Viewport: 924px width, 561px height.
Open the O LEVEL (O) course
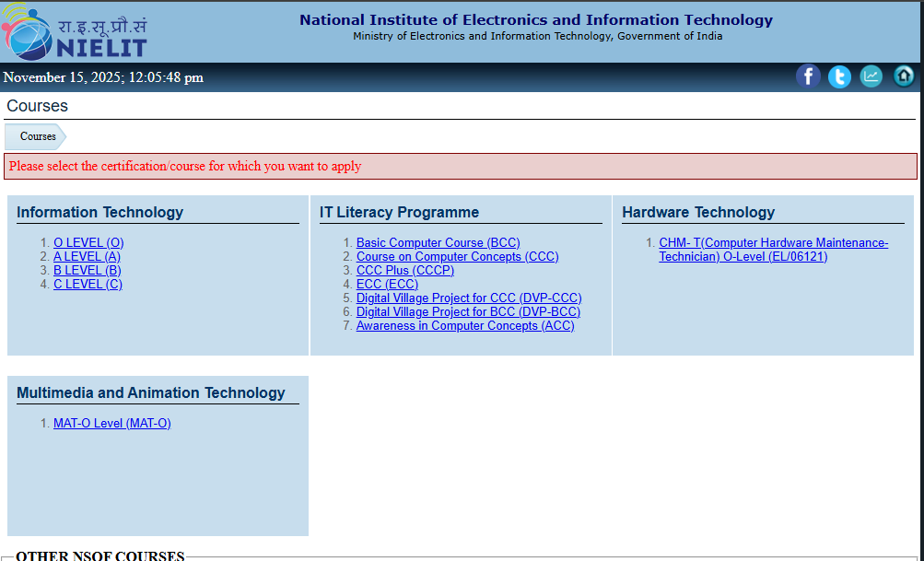88,243
